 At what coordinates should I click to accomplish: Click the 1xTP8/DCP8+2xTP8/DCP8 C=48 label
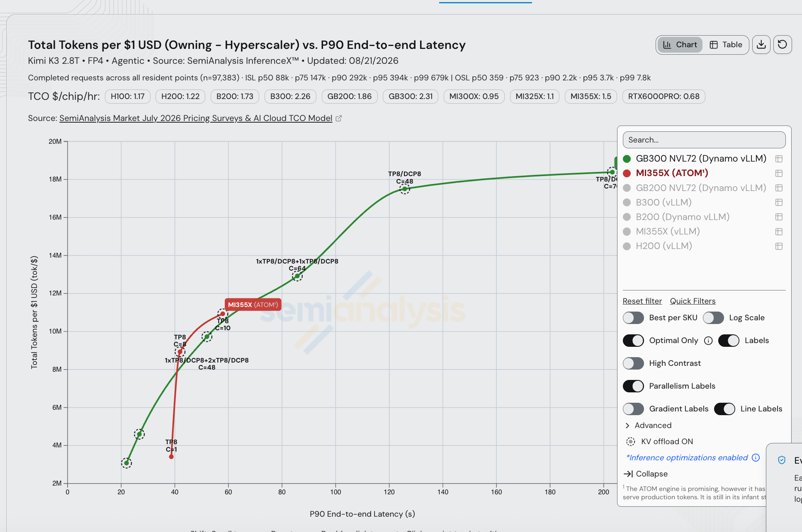pos(207,364)
